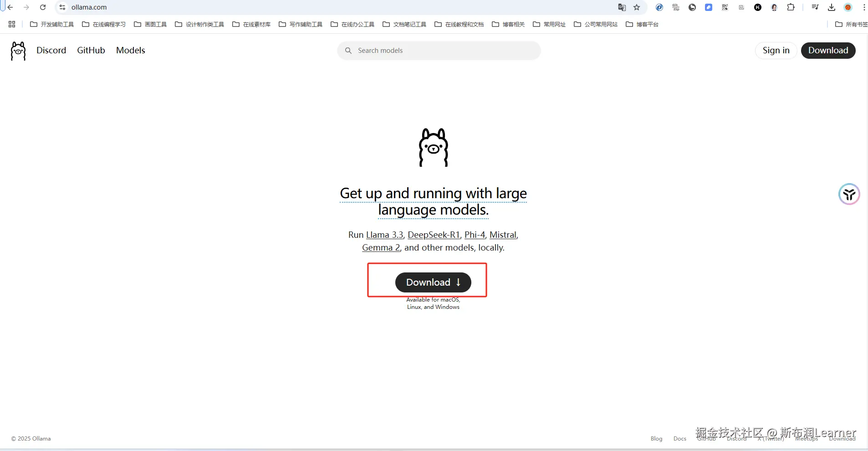Viewport: 868px width, 451px height.
Task: Open the 写作辅助工具 bookmark folder
Action: click(x=301, y=24)
